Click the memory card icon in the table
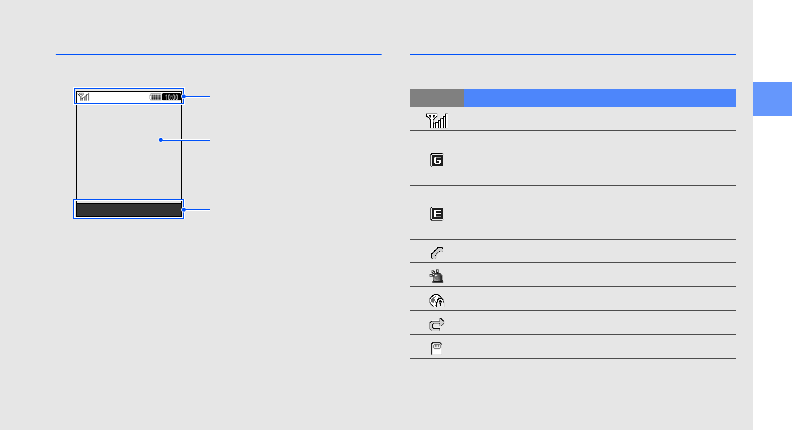Image resolution: width=792 pixels, height=430 pixels. pos(437,347)
